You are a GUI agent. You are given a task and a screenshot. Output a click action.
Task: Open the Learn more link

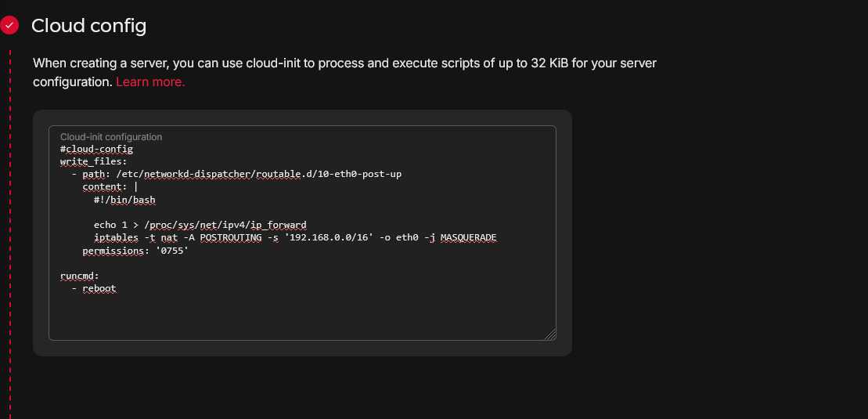[x=150, y=81]
